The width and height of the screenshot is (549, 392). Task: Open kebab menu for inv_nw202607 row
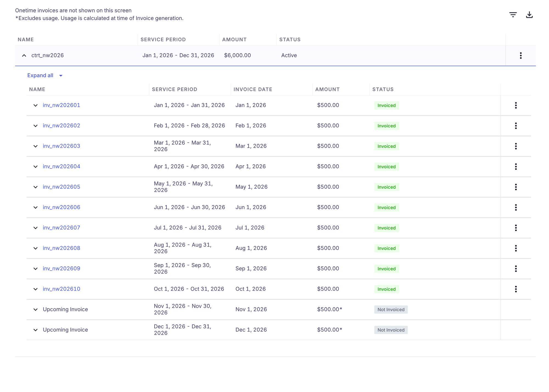point(516,228)
